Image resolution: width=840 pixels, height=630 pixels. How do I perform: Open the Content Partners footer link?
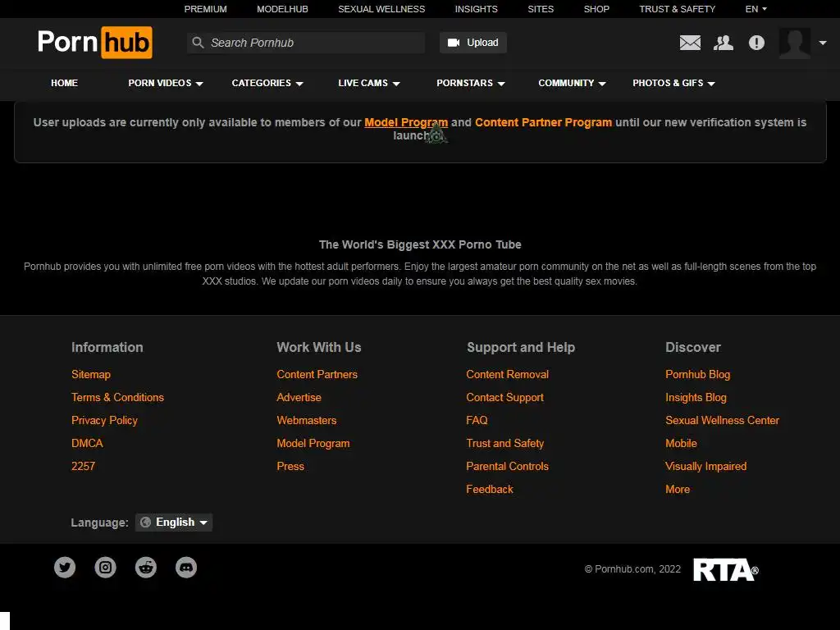317,374
